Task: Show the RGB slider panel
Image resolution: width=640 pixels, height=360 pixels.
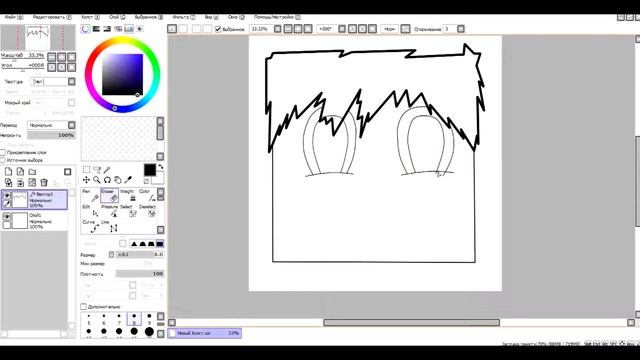Action: [x=96, y=29]
